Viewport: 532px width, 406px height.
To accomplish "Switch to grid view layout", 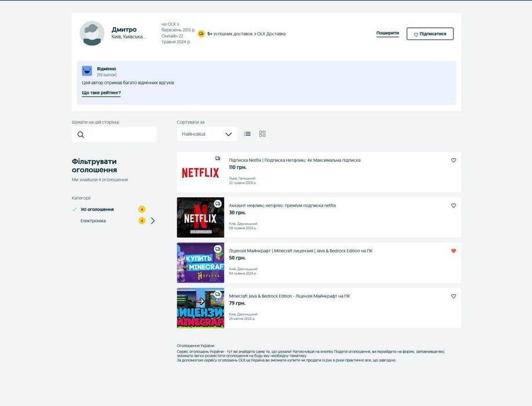I will (x=263, y=134).
